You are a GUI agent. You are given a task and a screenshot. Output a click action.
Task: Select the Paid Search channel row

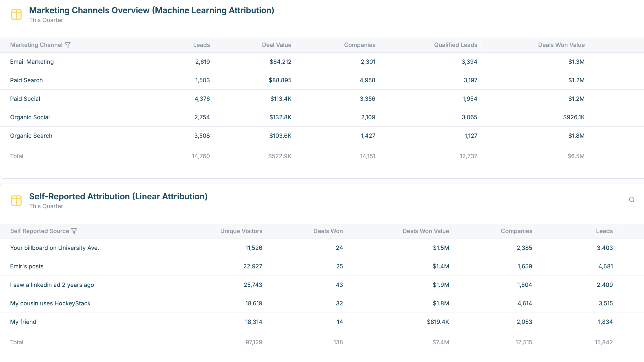click(x=27, y=80)
